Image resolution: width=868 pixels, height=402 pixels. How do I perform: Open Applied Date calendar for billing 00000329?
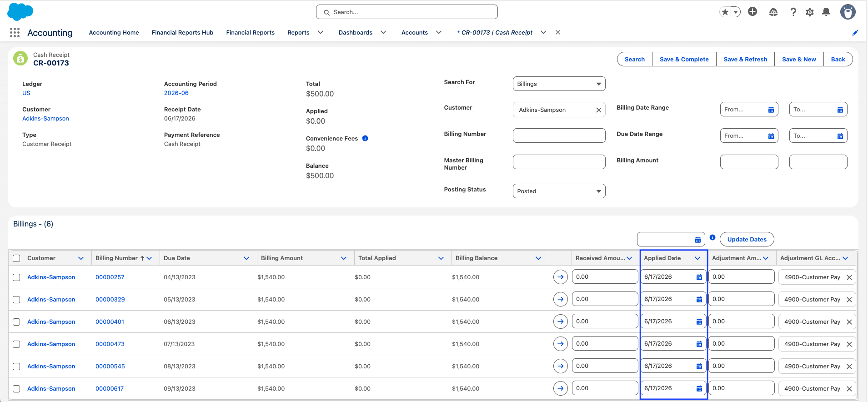coord(699,299)
